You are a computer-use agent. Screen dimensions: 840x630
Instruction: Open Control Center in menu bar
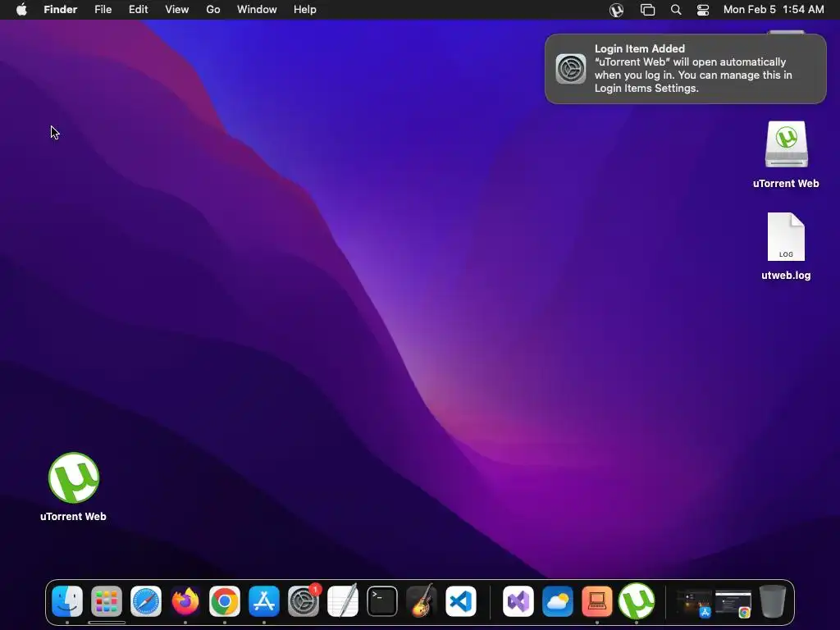coord(703,10)
